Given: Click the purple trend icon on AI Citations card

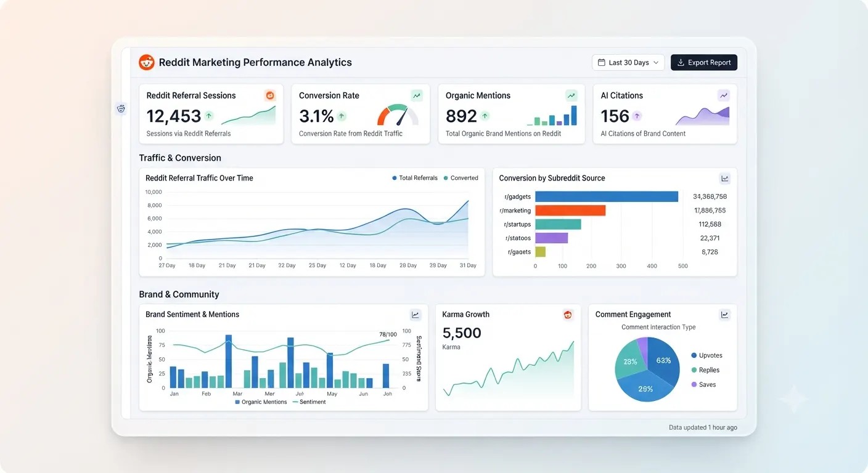Looking at the screenshot, I should pos(724,95).
